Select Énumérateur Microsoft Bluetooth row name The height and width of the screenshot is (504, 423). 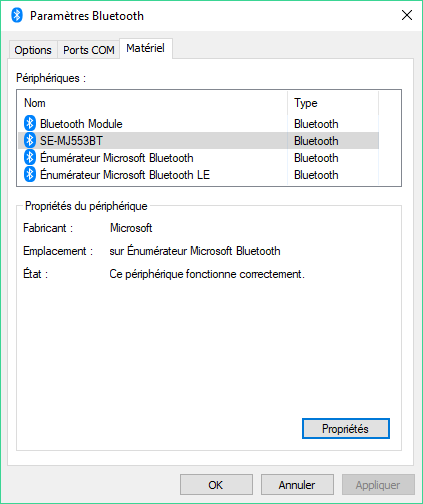pyautogui.click(x=117, y=158)
